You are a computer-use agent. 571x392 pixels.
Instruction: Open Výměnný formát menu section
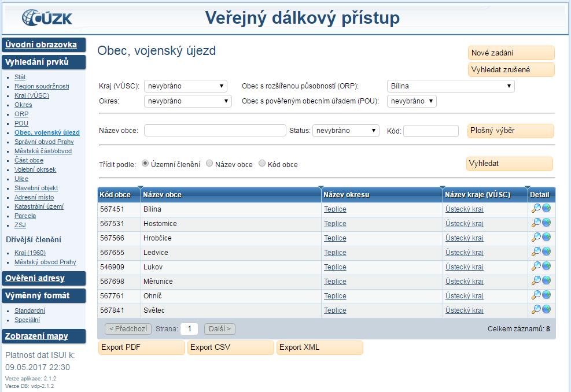coord(44,296)
